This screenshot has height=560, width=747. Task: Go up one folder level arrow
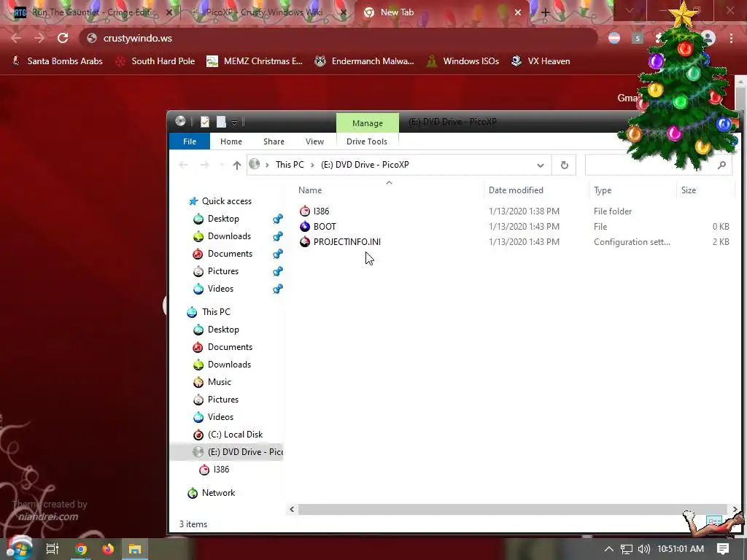[x=237, y=166]
